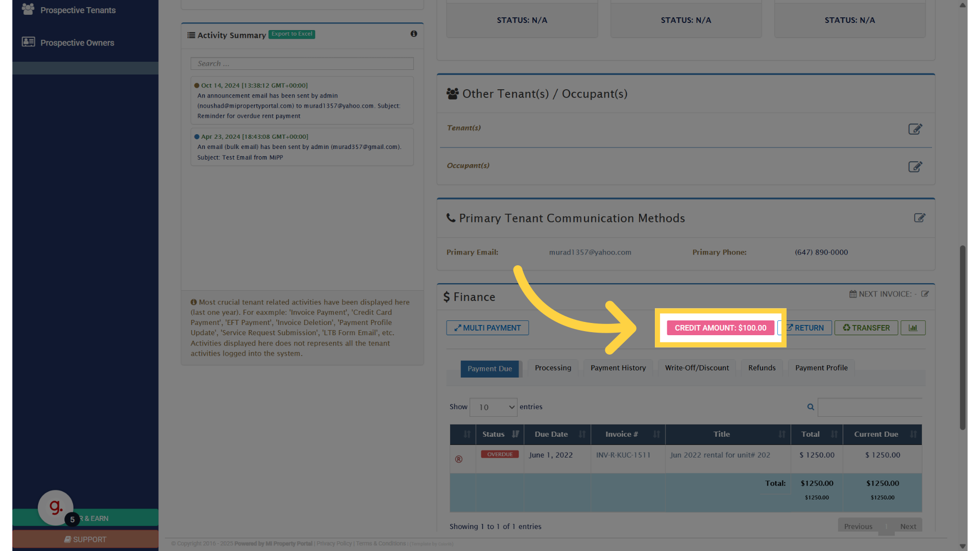Click Activity Summary info icon
This screenshot has height=551, width=980.
point(413,34)
